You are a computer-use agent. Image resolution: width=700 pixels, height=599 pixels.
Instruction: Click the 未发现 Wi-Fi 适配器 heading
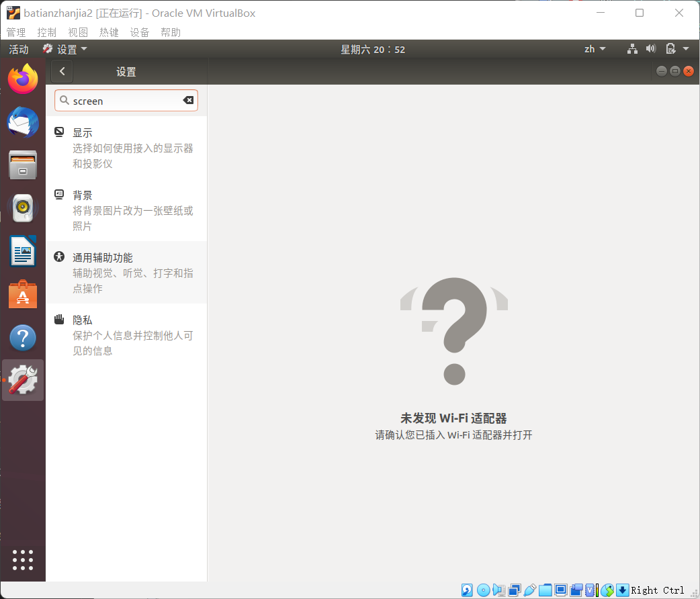(x=453, y=418)
